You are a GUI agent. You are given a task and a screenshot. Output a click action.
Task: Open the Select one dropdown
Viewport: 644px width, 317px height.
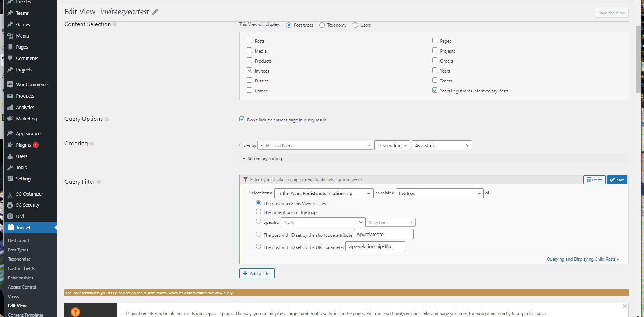pos(391,222)
